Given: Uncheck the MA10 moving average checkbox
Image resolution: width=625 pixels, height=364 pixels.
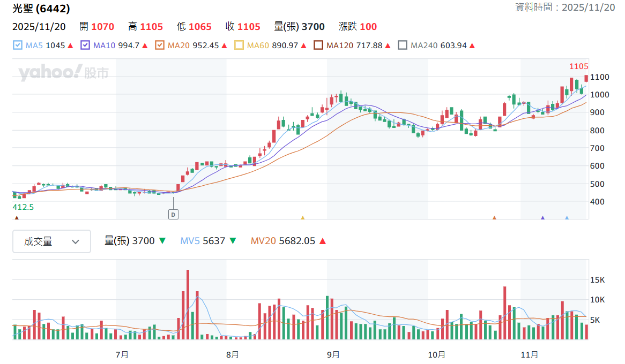Looking at the screenshot, I should [85, 45].
